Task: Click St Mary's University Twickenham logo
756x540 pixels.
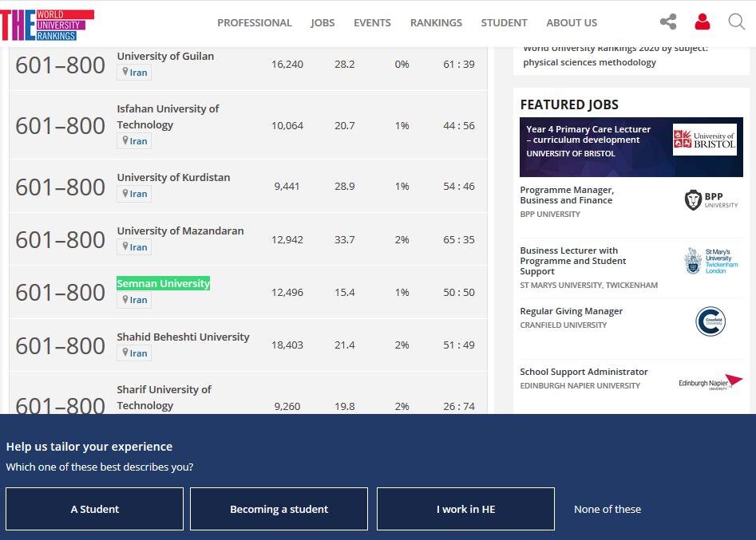Action: coord(710,261)
